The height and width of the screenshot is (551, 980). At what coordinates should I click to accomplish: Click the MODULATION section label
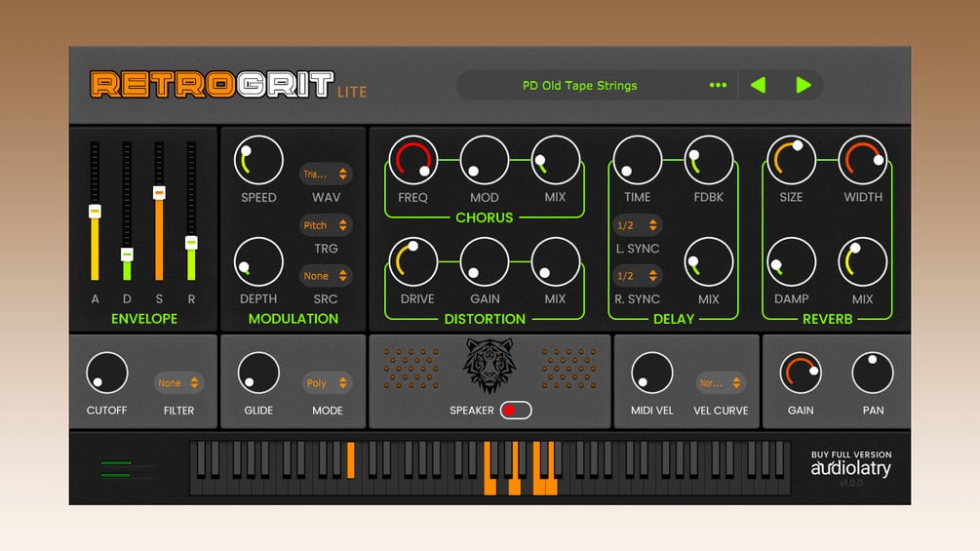(x=294, y=319)
